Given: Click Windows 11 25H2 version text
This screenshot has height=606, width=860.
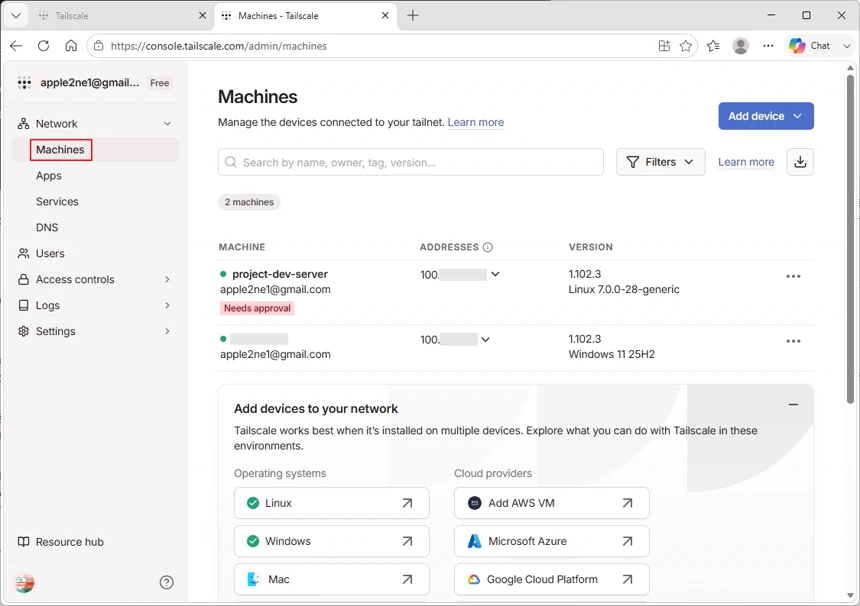Looking at the screenshot, I should click(x=612, y=354).
